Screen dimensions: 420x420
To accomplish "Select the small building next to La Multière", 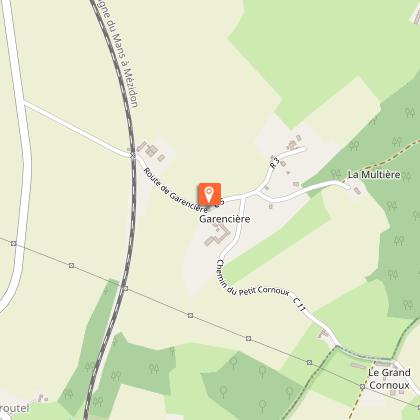I will pos(357,191).
